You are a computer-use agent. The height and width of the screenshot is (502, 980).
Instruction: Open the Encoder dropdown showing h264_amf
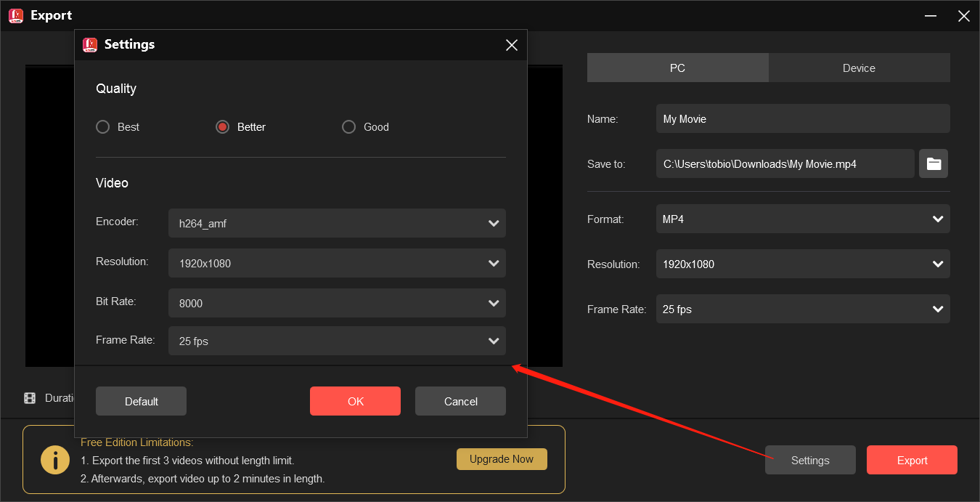point(337,223)
